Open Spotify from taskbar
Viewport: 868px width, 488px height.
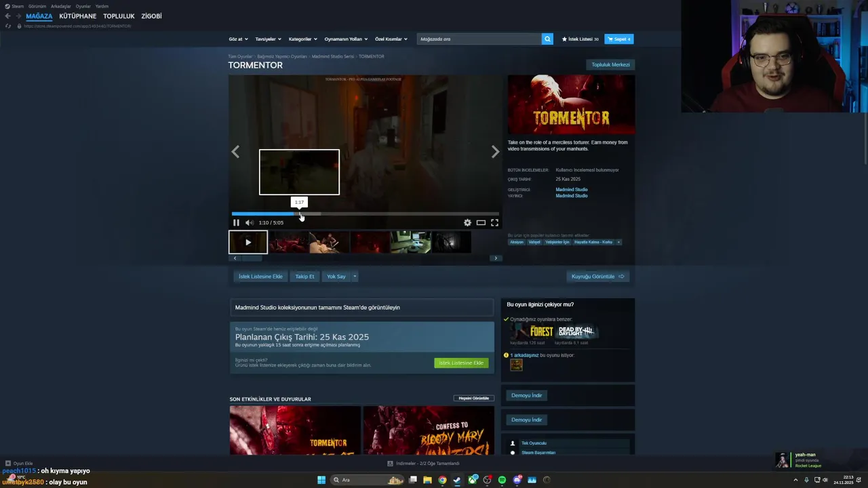[x=502, y=480]
